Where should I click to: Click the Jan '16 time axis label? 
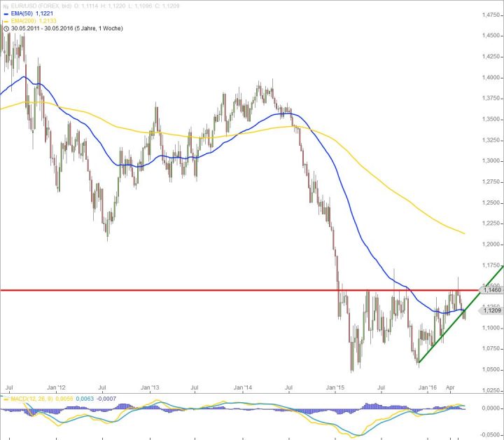(428, 387)
